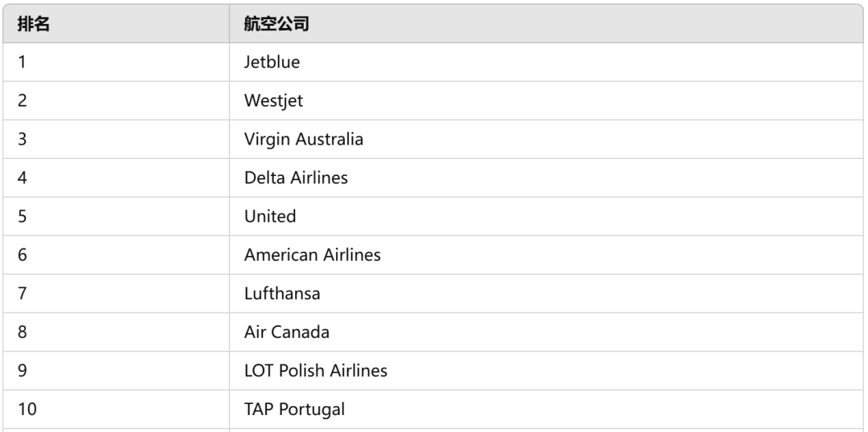Click the United airline cell
Viewport: 868px width, 432px height.
point(546,216)
